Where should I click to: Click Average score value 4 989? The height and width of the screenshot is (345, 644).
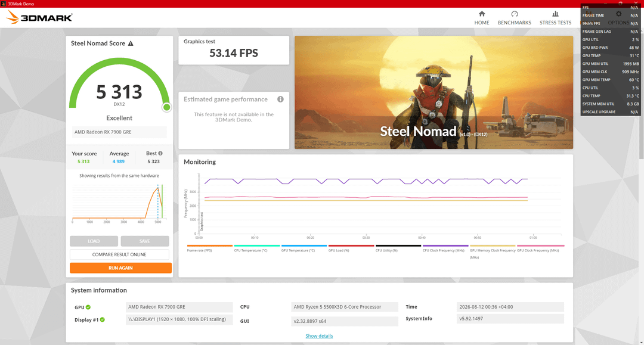[x=119, y=161]
